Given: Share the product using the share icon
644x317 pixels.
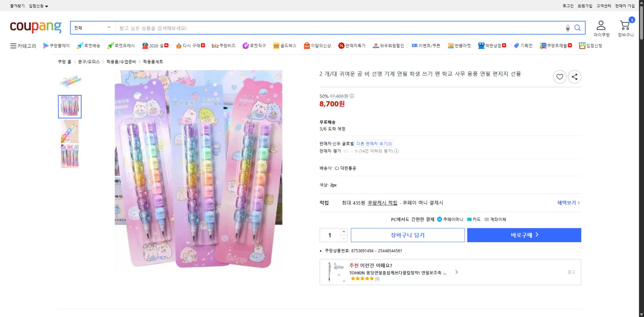Looking at the screenshot, I should click(575, 77).
